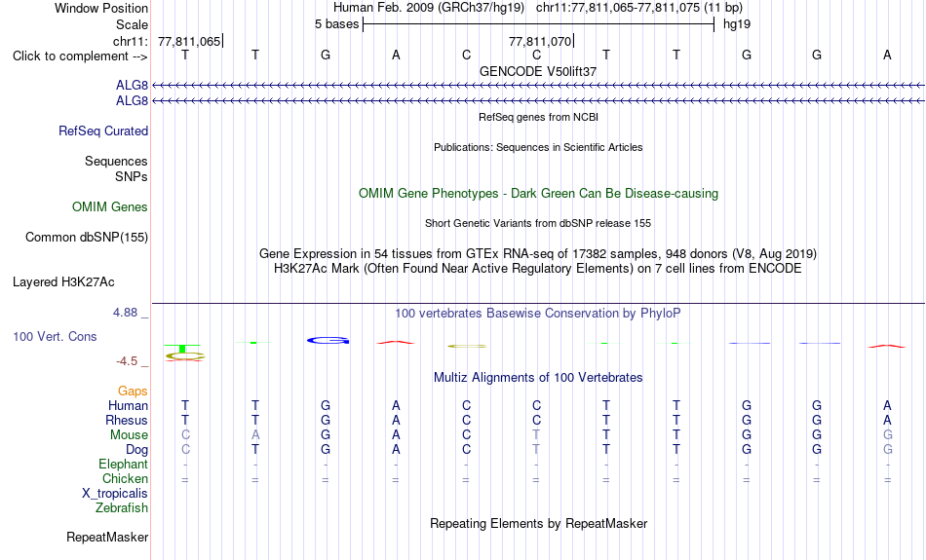This screenshot has height=560, width=926.
Task: Click 'Publications: Sequences in Scientific Articles' title
Action: click(x=538, y=147)
